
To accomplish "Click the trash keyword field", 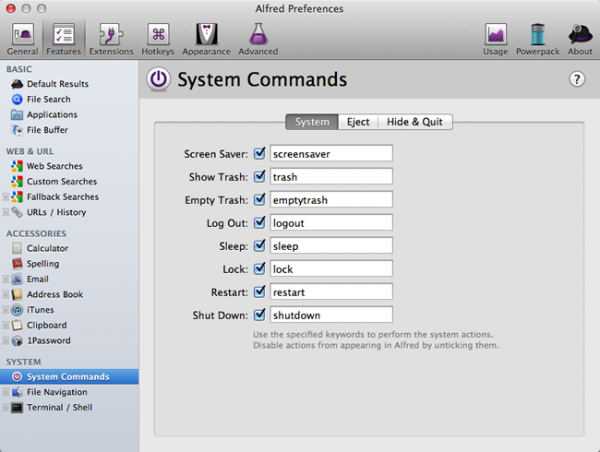I will [331, 176].
